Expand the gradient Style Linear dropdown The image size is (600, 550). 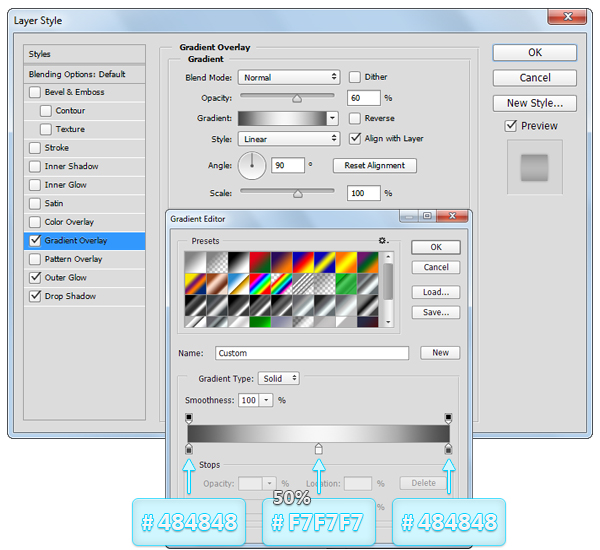coord(289,139)
